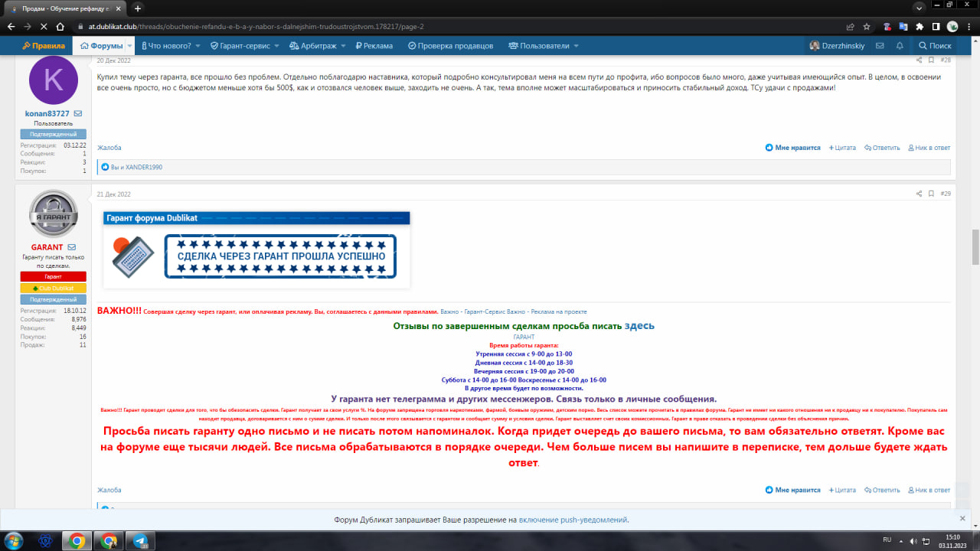Expand the Что нового? dropdown arrow
980x551 pixels.
[x=197, y=46]
